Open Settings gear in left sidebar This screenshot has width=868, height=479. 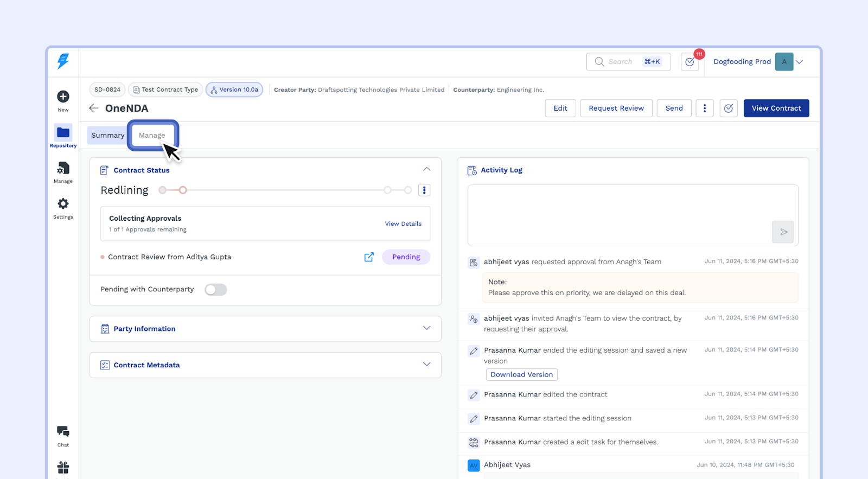(x=63, y=204)
